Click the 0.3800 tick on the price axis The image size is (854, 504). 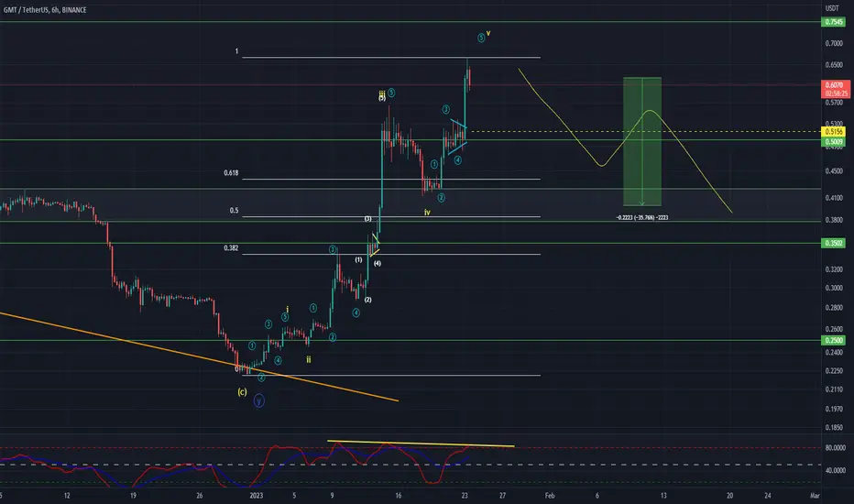point(834,220)
